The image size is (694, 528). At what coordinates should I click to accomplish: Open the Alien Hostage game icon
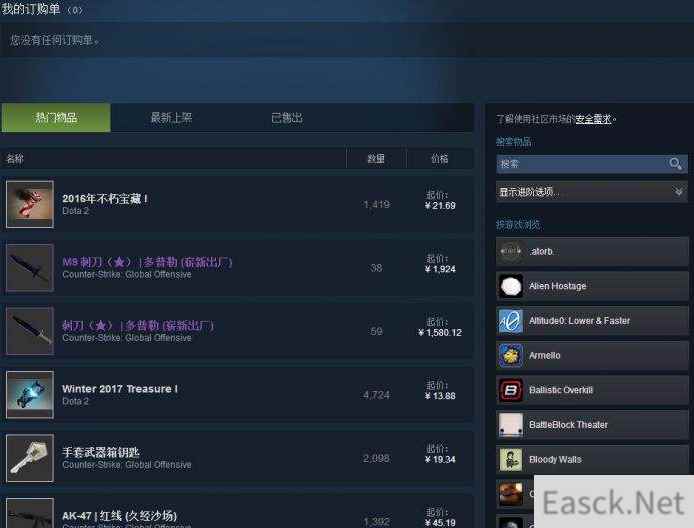click(x=511, y=286)
